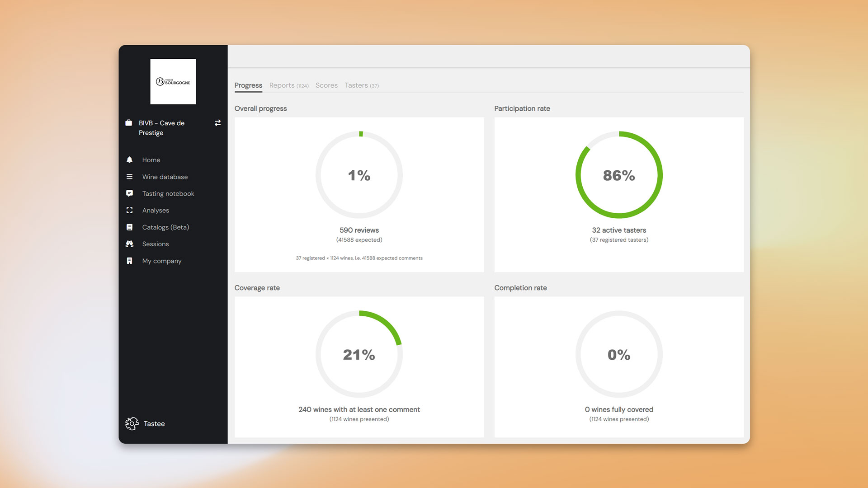
Task: Navigate to Wine database
Action: tap(165, 177)
